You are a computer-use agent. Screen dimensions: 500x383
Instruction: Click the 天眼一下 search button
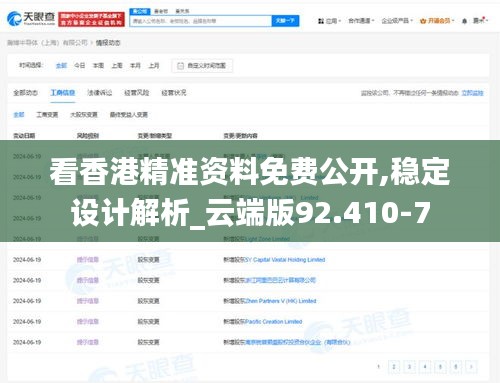[x=285, y=21]
